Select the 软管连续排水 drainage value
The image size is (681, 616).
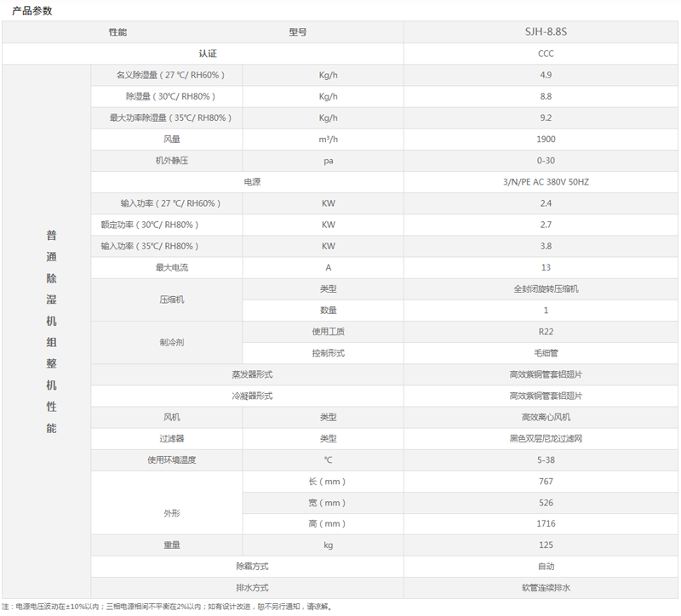(x=545, y=587)
